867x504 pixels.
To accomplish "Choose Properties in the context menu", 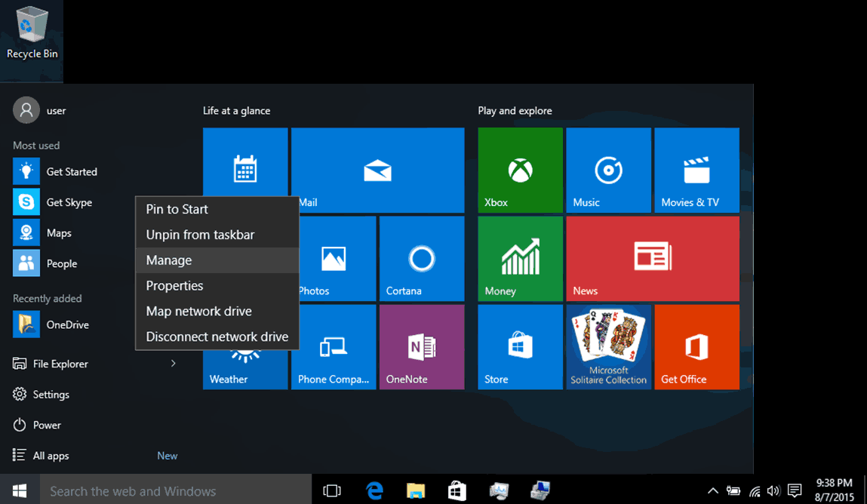I will 217,286.
